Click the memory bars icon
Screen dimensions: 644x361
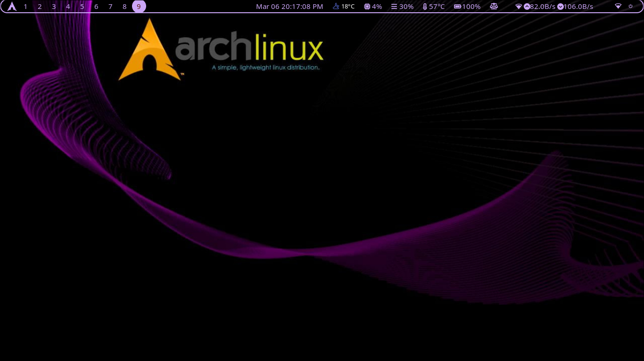[394, 7]
